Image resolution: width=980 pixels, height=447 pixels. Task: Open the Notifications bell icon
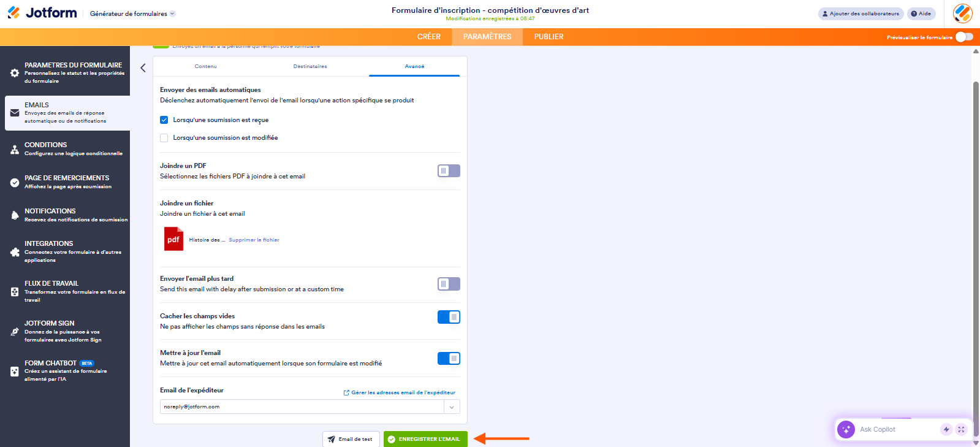(x=15, y=215)
